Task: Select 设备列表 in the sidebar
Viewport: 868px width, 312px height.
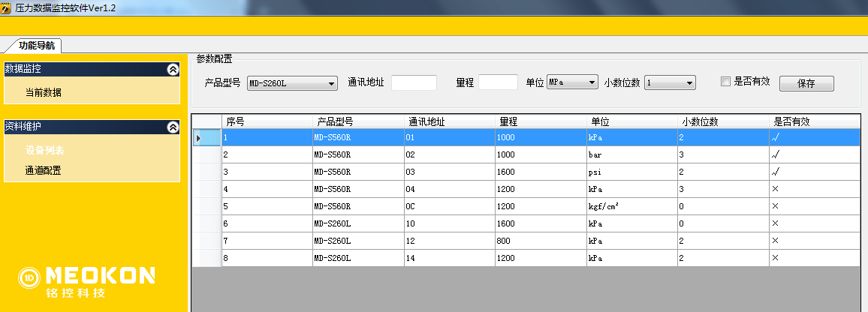Action: 45,150
